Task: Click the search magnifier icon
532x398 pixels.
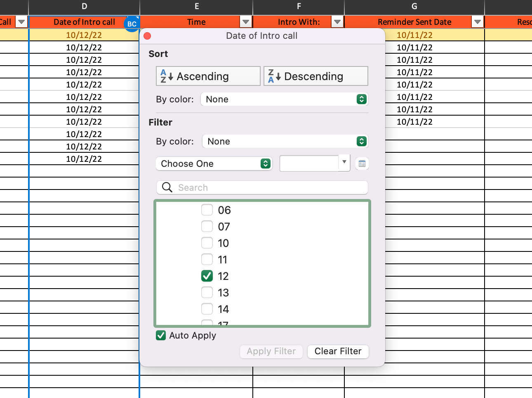Action: pos(167,187)
